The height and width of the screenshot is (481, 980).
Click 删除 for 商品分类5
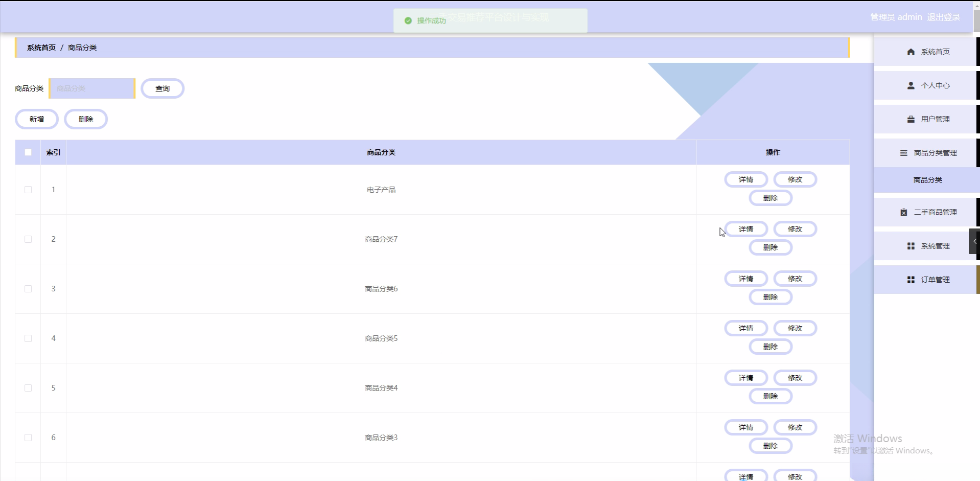coord(771,347)
